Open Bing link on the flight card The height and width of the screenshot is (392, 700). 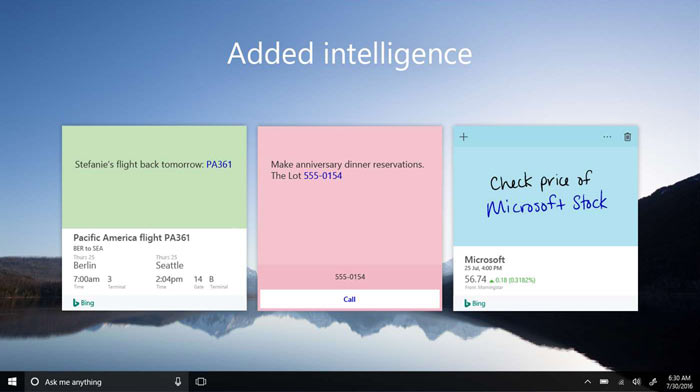pyautogui.click(x=83, y=303)
